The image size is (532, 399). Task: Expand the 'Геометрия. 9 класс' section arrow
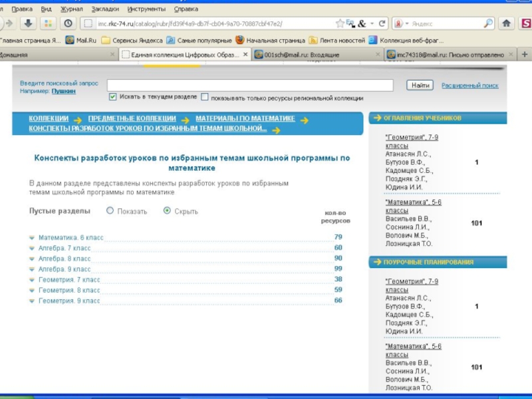(32, 301)
